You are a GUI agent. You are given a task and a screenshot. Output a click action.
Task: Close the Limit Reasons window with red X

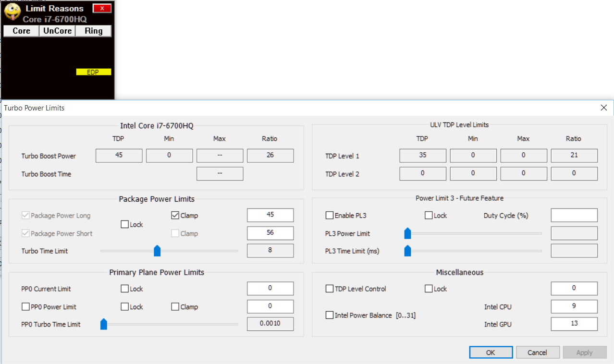pyautogui.click(x=102, y=8)
